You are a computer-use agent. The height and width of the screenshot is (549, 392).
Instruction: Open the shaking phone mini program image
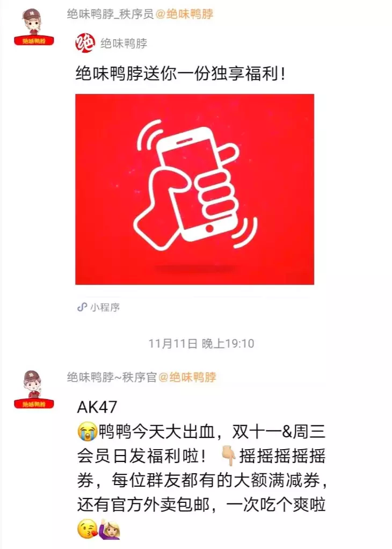click(194, 189)
